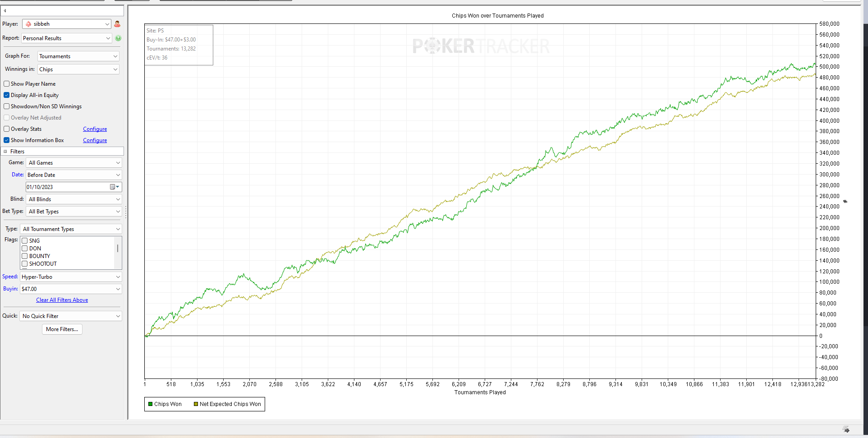This screenshot has width=868, height=438.
Task: Check the BOUNTY flag checkbox
Action: point(25,256)
